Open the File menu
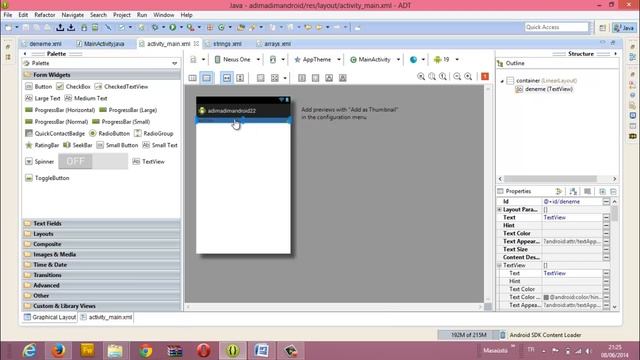This screenshot has height=360, width=640. click(x=8, y=15)
